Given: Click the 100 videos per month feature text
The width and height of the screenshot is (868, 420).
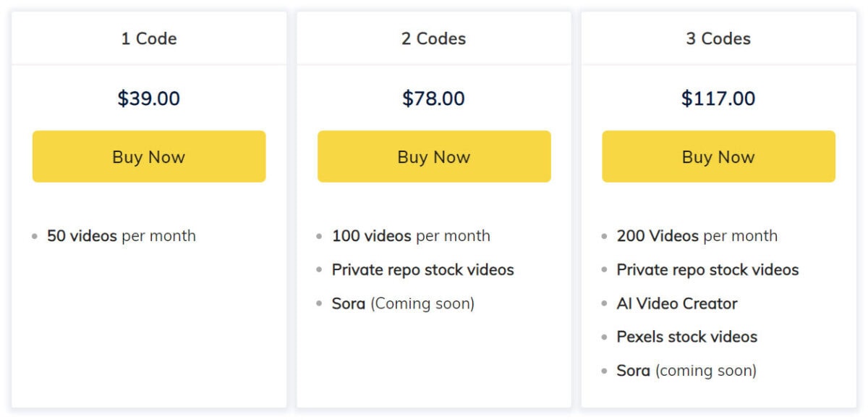Looking at the screenshot, I should click(x=411, y=235).
